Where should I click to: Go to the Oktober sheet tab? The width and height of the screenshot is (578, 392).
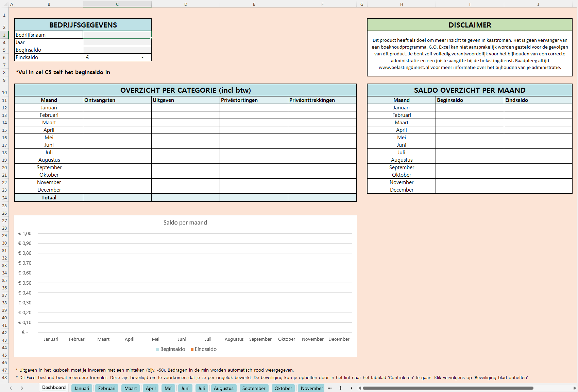coord(283,388)
